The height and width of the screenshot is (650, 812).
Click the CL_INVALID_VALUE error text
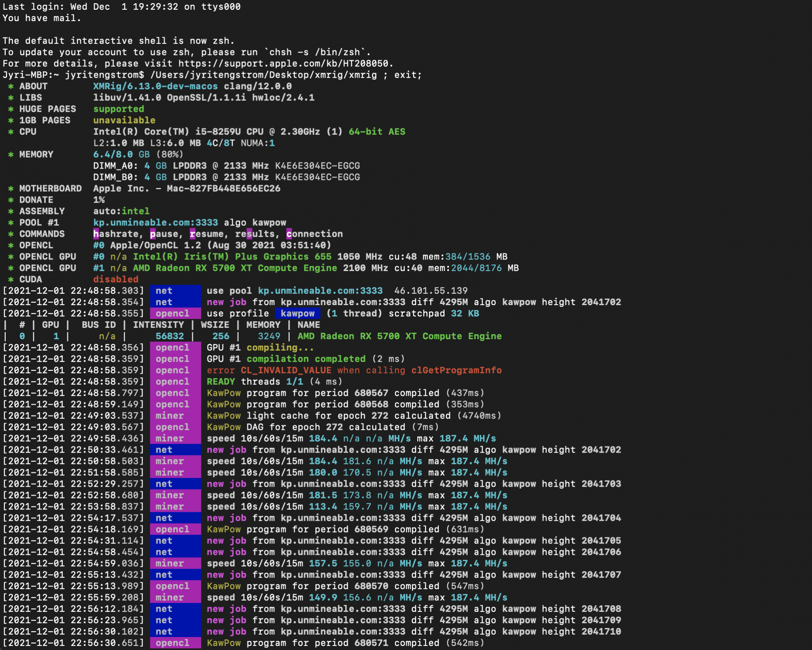[286, 370]
